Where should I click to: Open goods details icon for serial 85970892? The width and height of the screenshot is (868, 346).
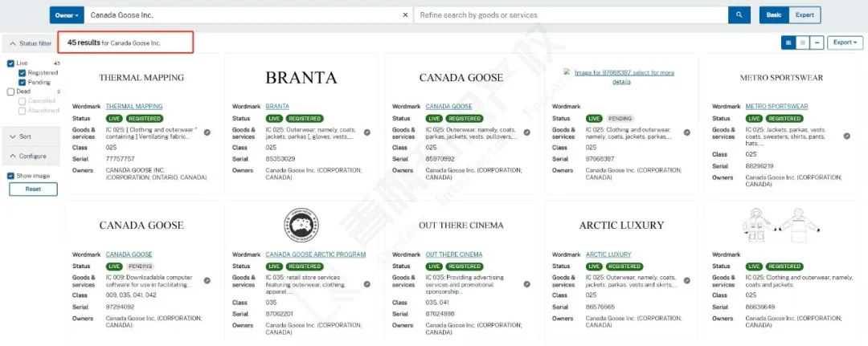pos(527,132)
